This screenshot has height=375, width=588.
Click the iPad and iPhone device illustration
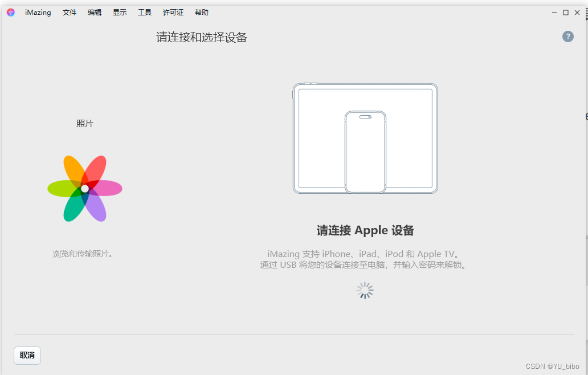coord(365,138)
